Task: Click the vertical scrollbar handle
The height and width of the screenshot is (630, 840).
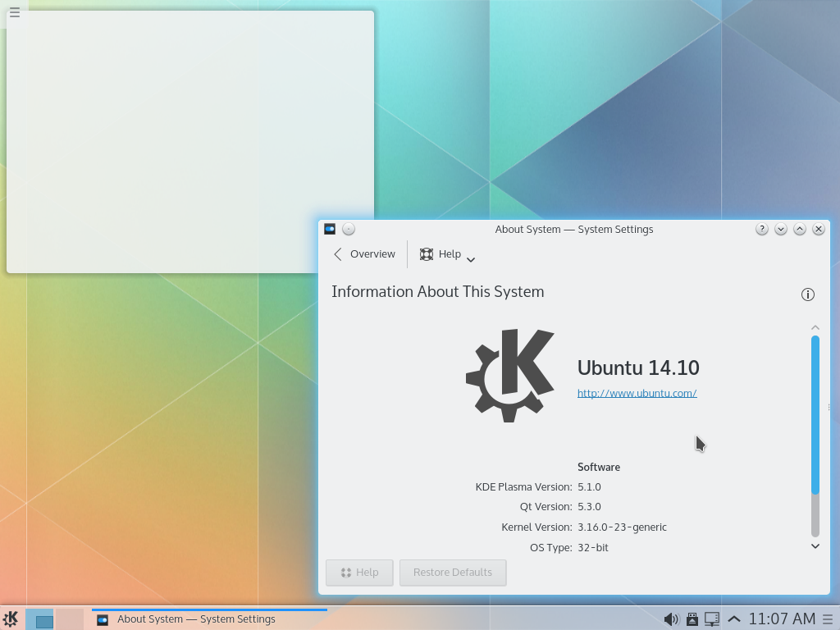Action: tap(815, 414)
